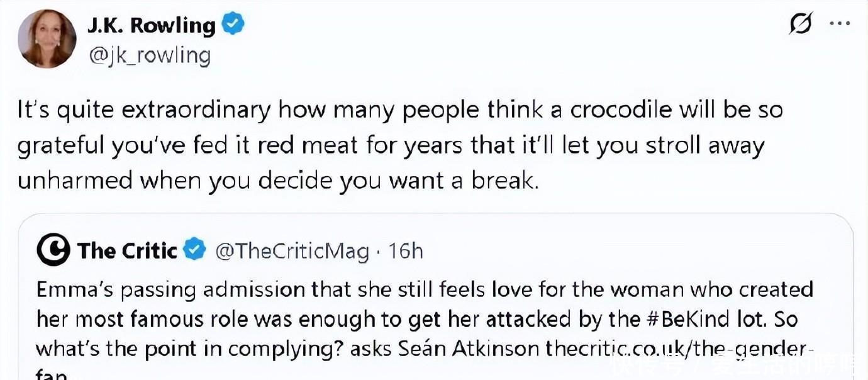Open The Critic account name
The height and width of the screenshot is (380, 868).
click(x=128, y=251)
